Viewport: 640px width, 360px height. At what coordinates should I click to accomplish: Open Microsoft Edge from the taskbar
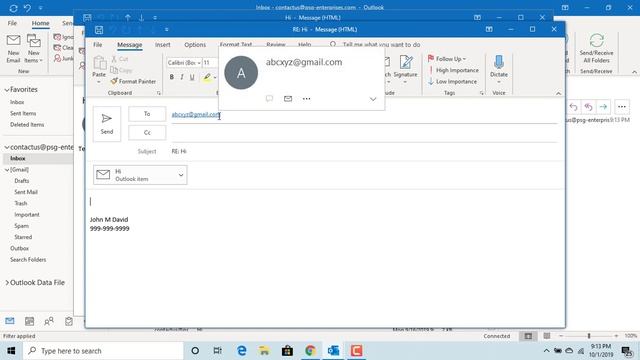click(242, 351)
